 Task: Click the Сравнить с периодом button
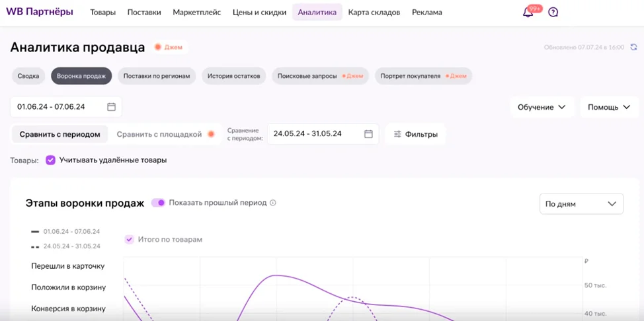pyautogui.click(x=60, y=134)
